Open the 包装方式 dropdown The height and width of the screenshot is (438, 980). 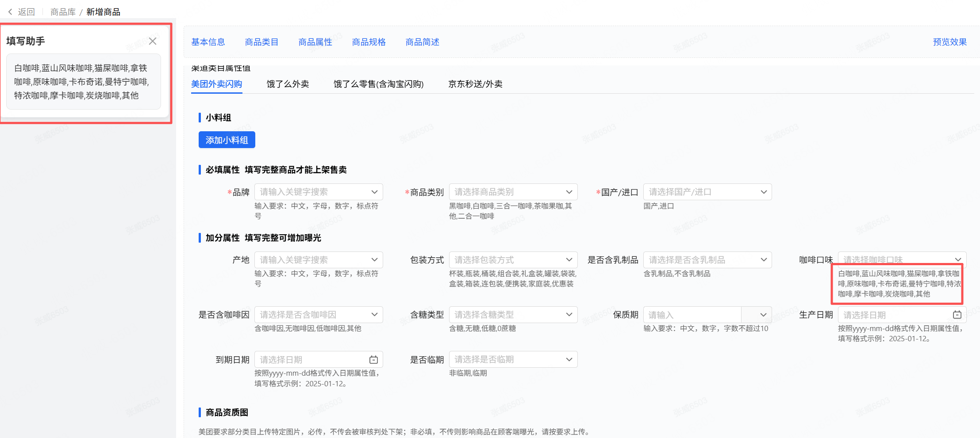pos(513,260)
